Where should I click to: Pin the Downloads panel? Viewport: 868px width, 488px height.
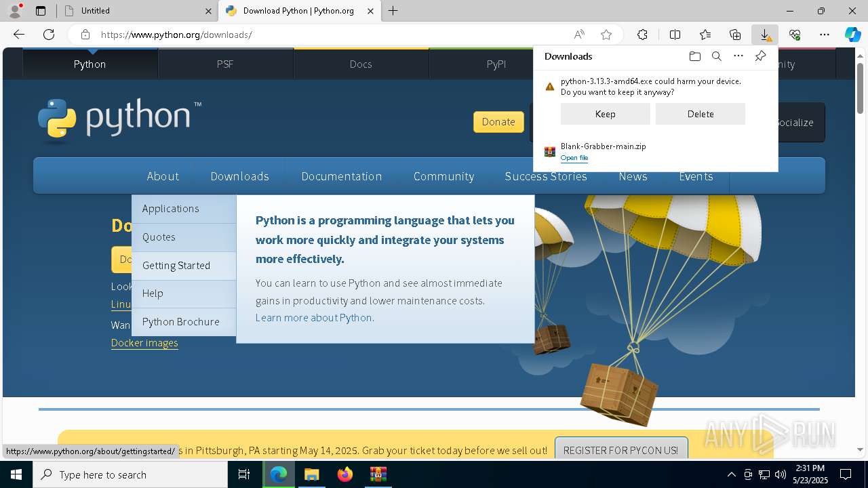coord(760,56)
